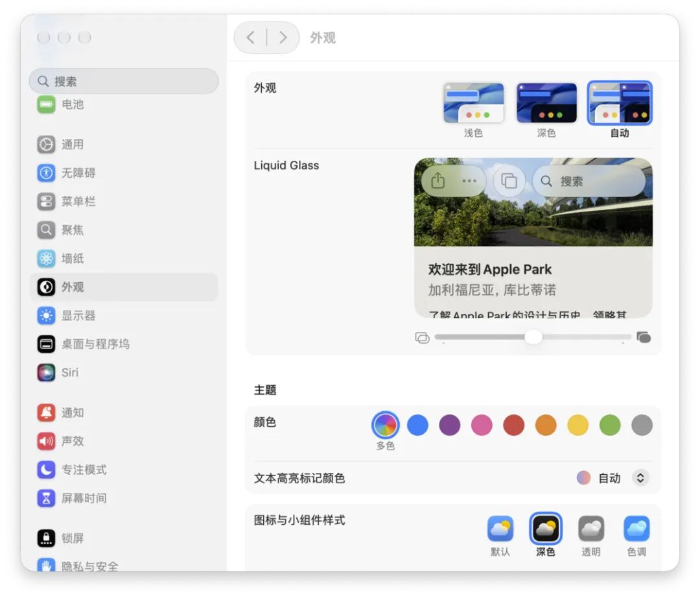Select 色调 tinted icon style
This screenshot has width=700, height=598.
(636, 529)
